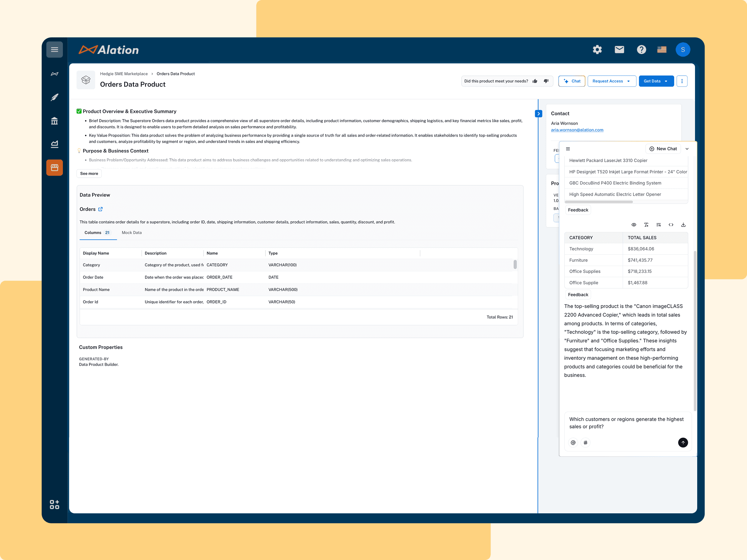The height and width of the screenshot is (560, 747).
Task: Click the mention @ icon in chat input
Action: point(573,442)
